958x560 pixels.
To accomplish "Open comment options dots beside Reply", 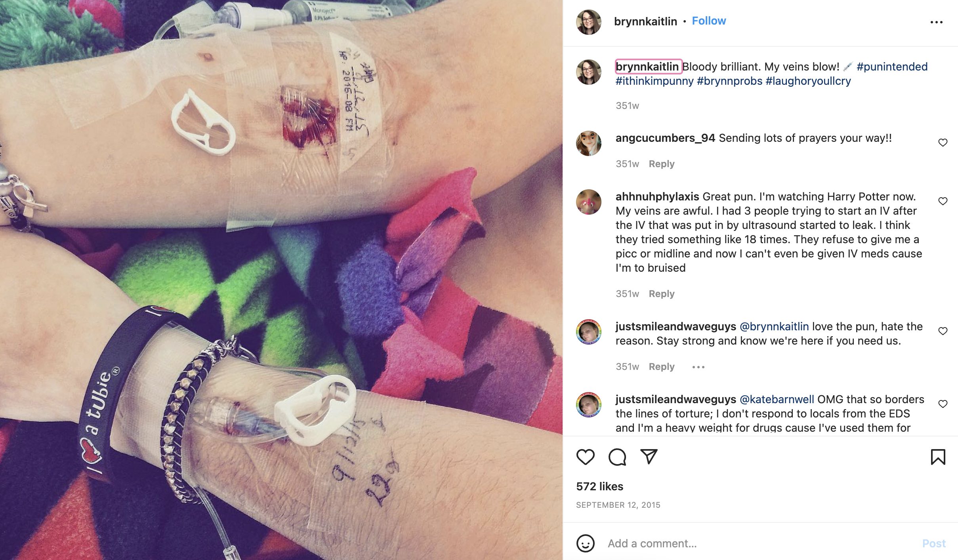I will click(698, 367).
